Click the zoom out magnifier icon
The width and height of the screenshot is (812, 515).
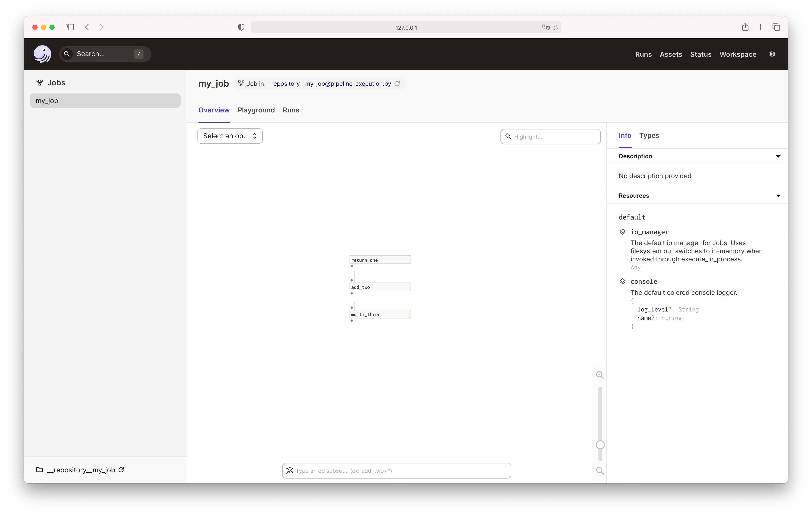(600, 470)
